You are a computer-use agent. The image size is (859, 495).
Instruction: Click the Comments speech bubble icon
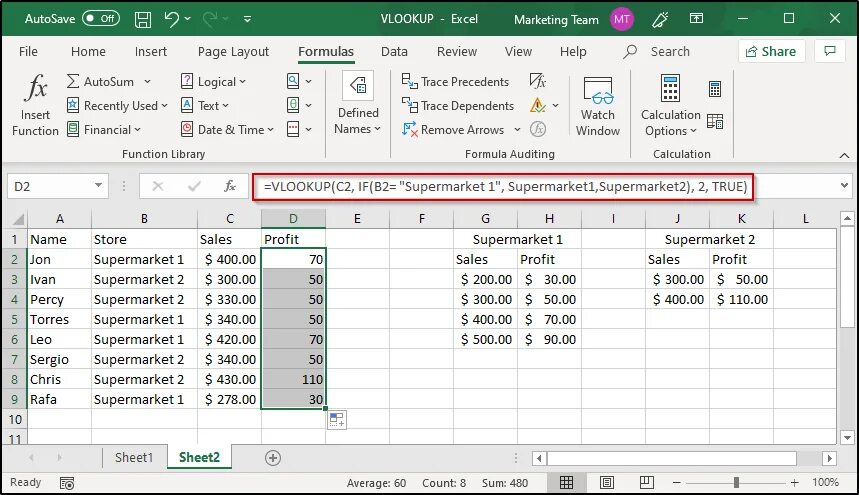click(830, 51)
